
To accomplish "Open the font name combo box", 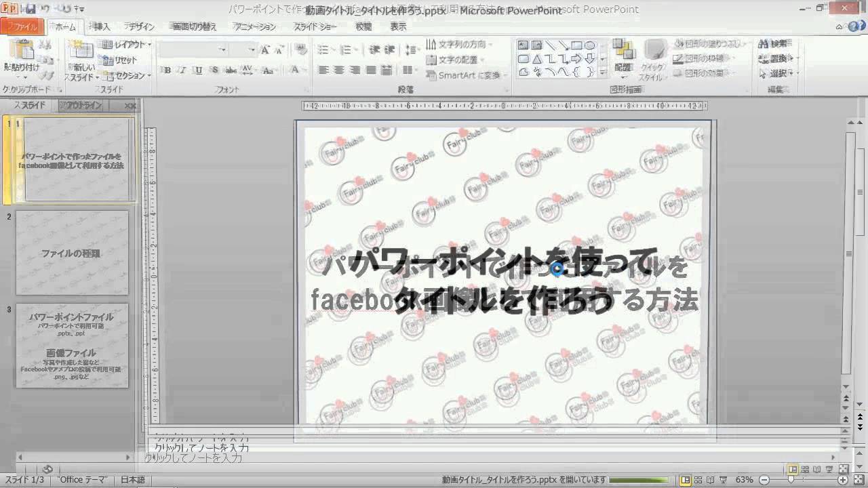I will pos(193,49).
